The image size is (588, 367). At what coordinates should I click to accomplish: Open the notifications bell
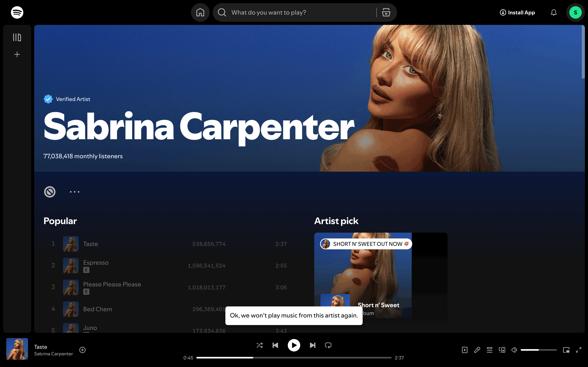pos(554,12)
